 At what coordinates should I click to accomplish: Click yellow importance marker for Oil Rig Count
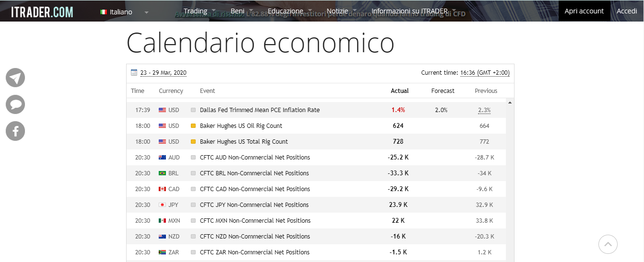(193, 126)
